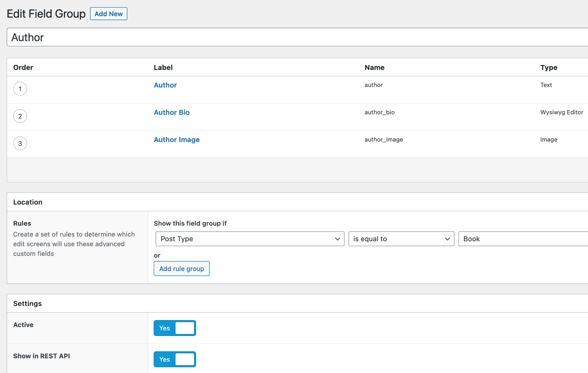Click the Add New button
This screenshot has height=373, width=588.
click(108, 14)
